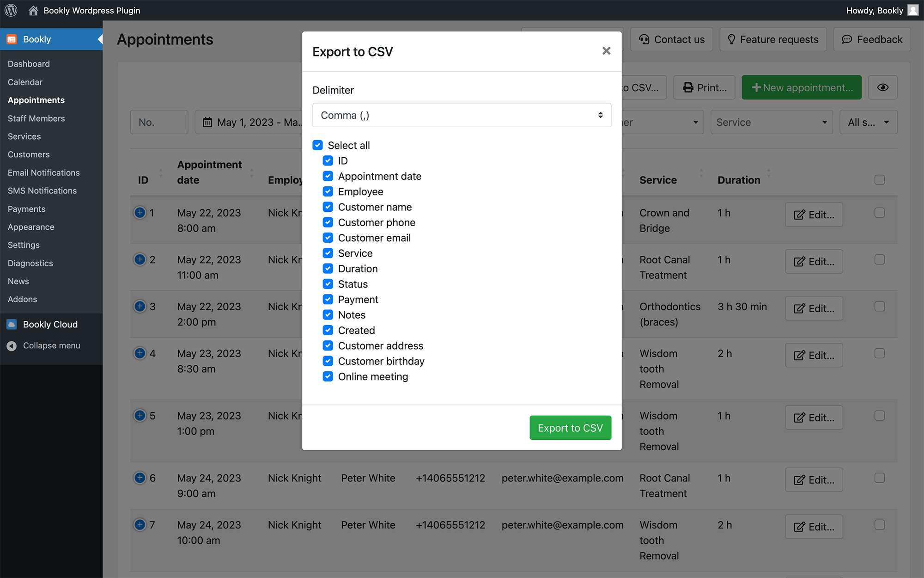Viewport: 924px width, 578px height.
Task: Click the WordPress logo icon
Action: point(11,10)
